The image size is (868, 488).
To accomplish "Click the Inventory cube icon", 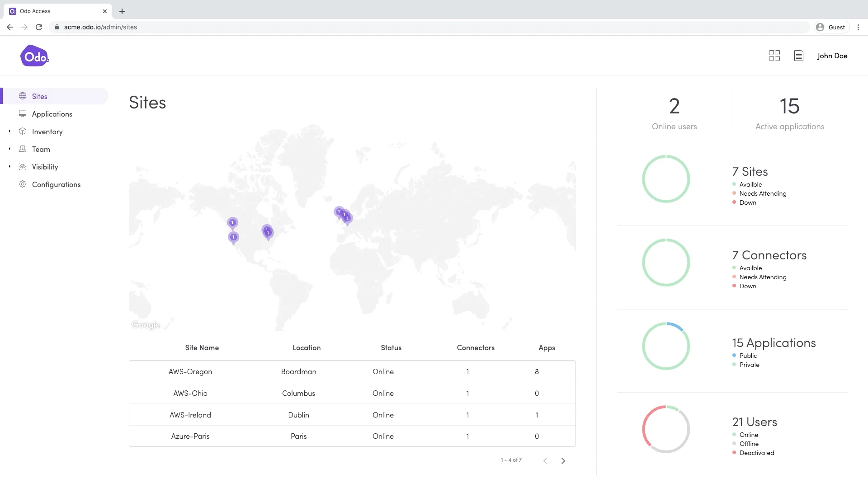I will (23, 131).
